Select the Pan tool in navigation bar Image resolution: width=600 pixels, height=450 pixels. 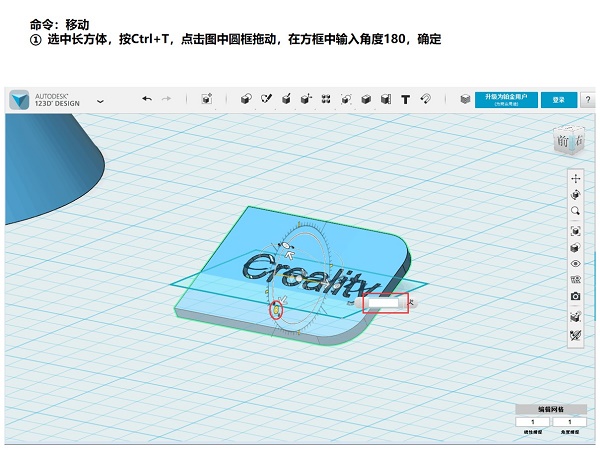click(x=576, y=179)
